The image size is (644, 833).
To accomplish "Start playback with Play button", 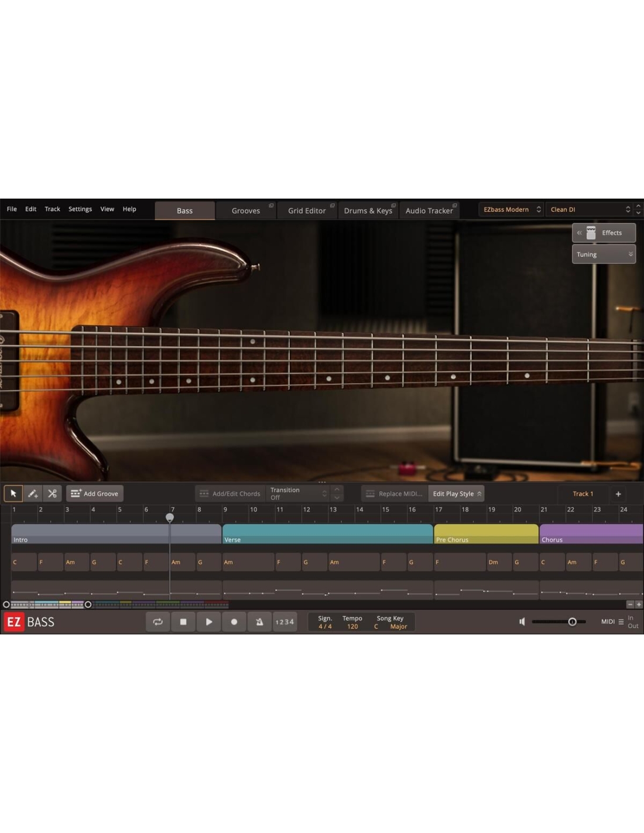I will tap(209, 622).
